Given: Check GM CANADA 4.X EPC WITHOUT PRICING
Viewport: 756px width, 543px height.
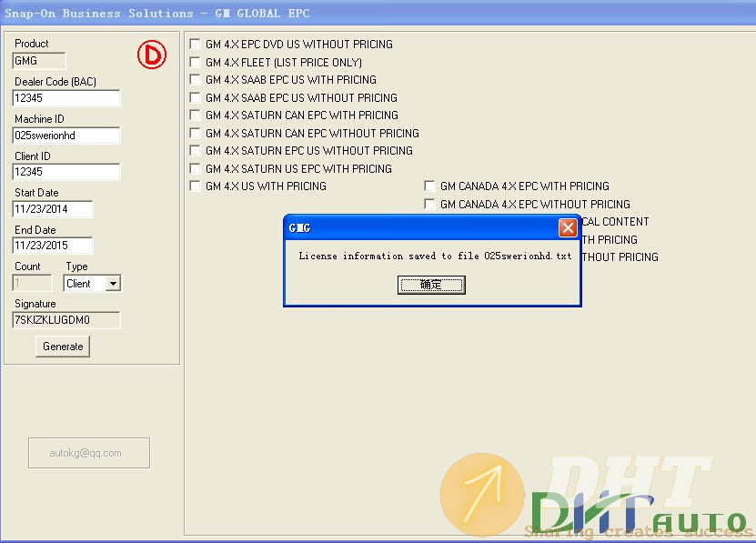Looking at the screenshot, I should coord(429,204).
